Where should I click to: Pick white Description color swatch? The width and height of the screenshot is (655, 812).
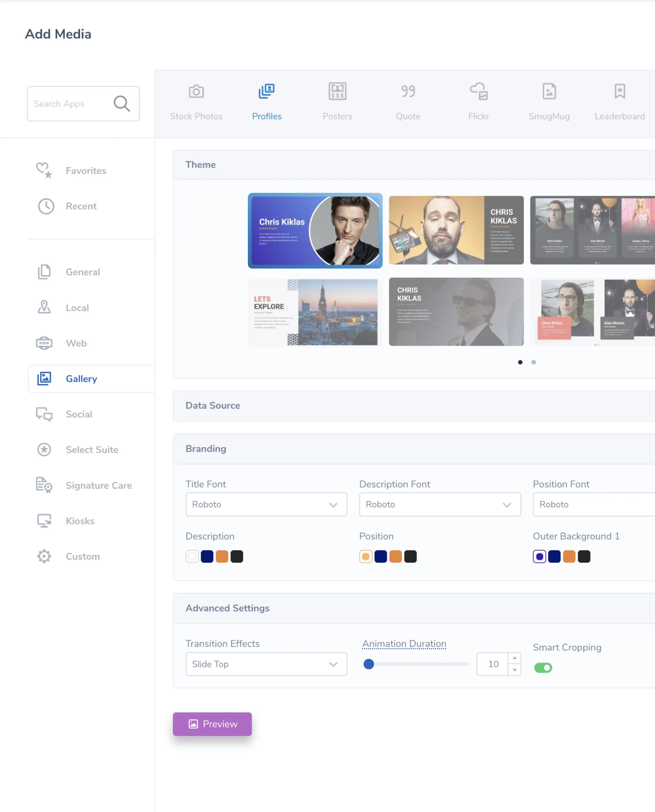192,556
